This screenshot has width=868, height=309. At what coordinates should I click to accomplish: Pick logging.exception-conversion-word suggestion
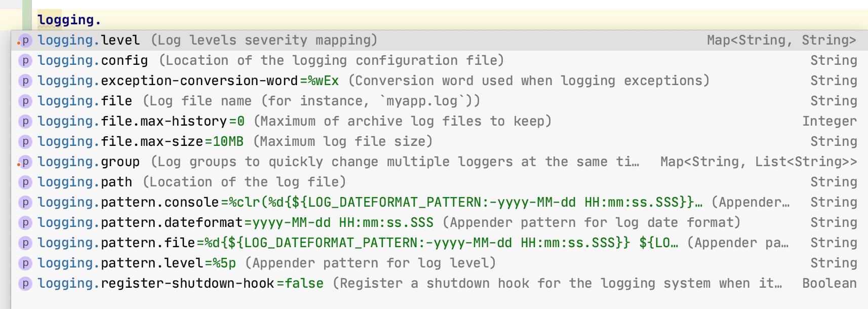click(x=439, y=81)
